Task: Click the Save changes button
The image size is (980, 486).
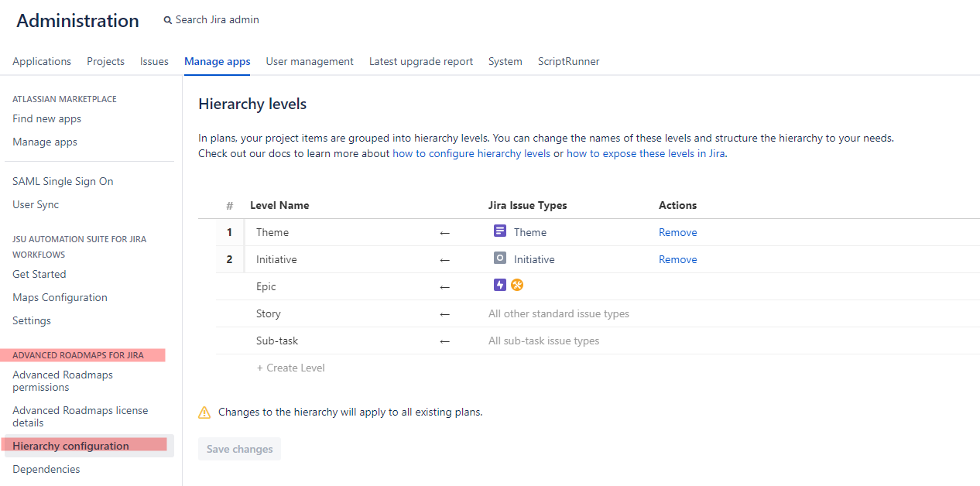Action: [239, 449]
